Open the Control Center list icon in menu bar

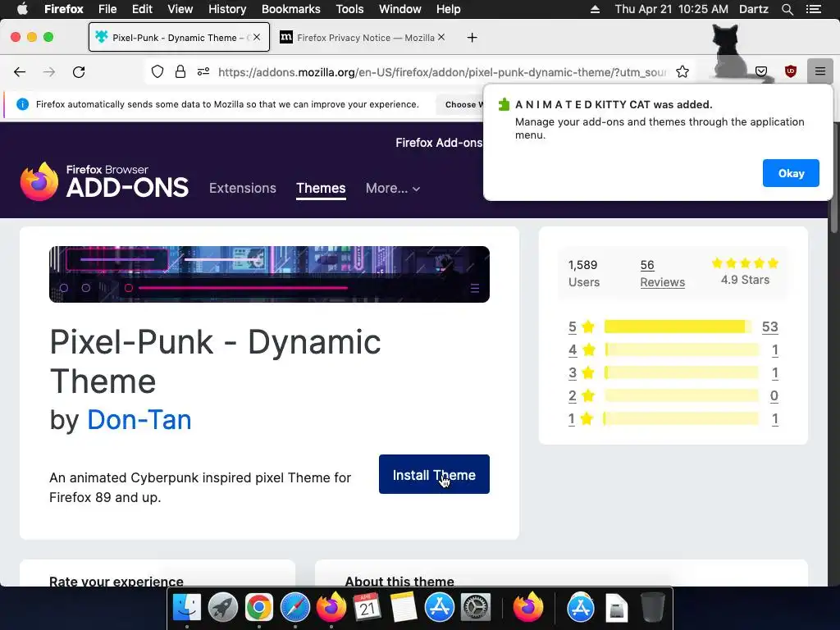pos(813,9)
